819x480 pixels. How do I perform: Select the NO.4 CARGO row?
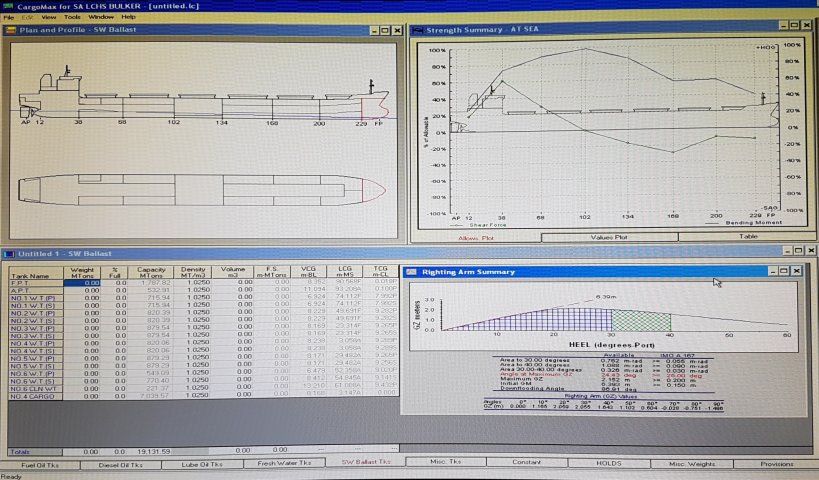click(x=36, y=396)
